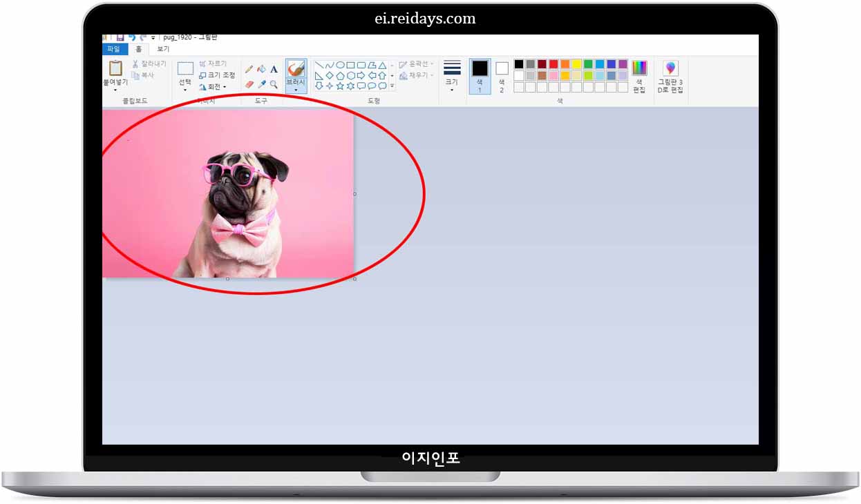Choose the Fill with color bucket tool
The height and width of the screenshot is (504, 861).
tap(263, 69)
